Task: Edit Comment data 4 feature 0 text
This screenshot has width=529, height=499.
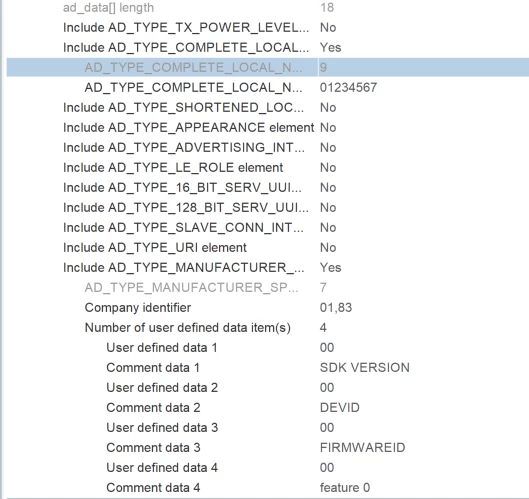Action: (x=345, y=488)
